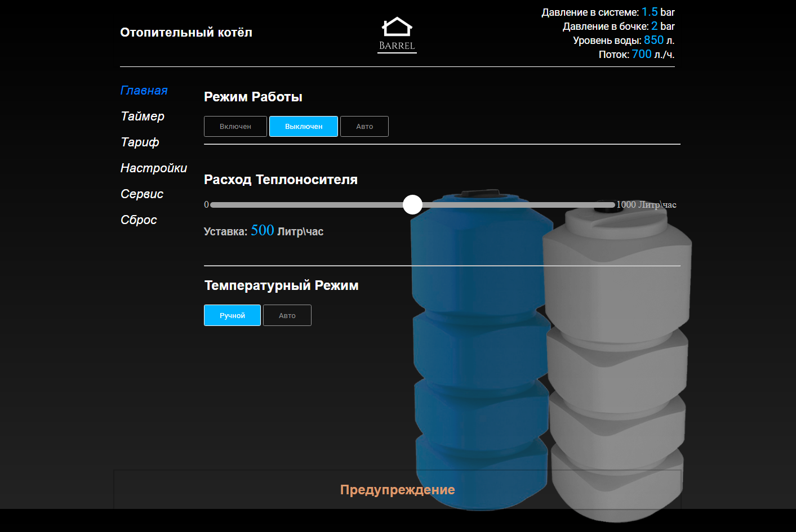The height and width of the screenshot is (532, 796).
Task: Enable the Включен operating mode
Action: point(235,126)
